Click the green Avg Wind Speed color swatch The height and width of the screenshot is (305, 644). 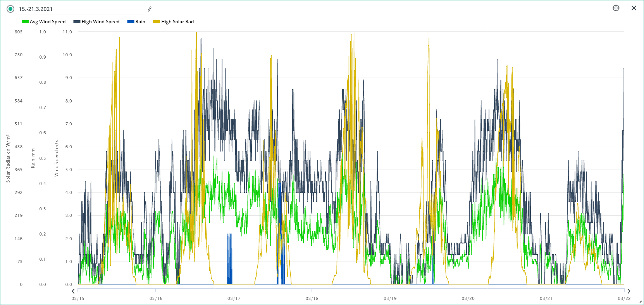click(25, 22)
